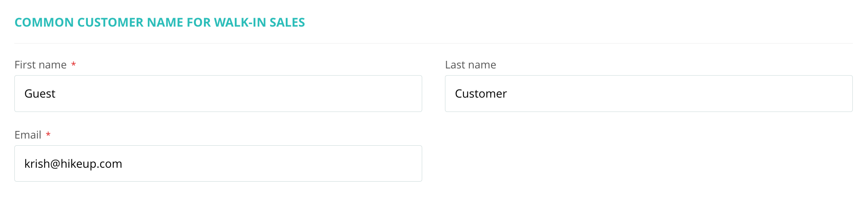Click the divider line below the heading
868x207 pixels.
click(434, 43)
